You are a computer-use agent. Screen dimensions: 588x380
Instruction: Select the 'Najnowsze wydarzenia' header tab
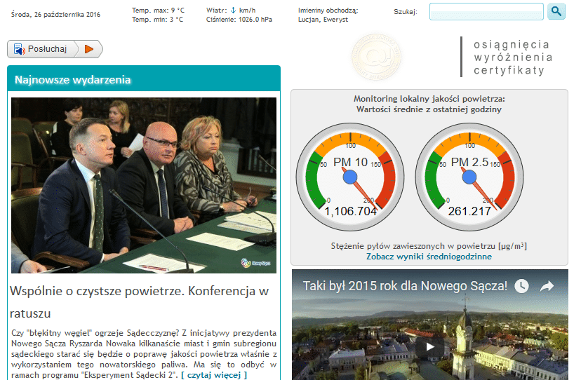click(x=73, y=80)
